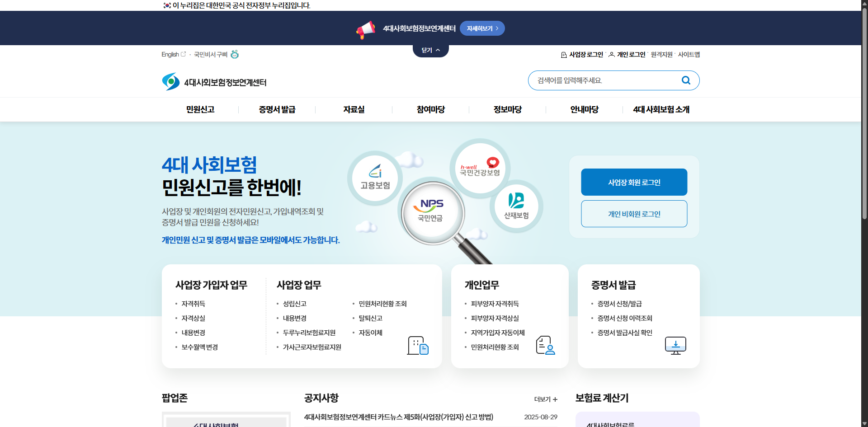
Task: Collapse the banner with 닫기 chevron
Action: tap(430, 50)
